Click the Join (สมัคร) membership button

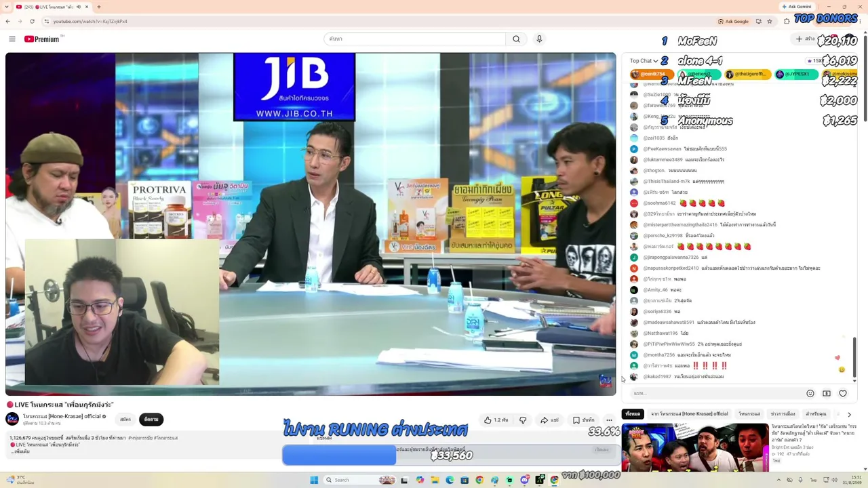coord(125,420)
